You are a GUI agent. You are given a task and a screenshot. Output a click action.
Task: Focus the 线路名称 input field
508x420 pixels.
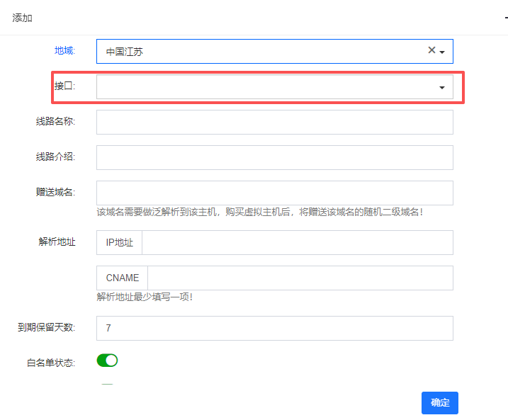click(274, 122)
